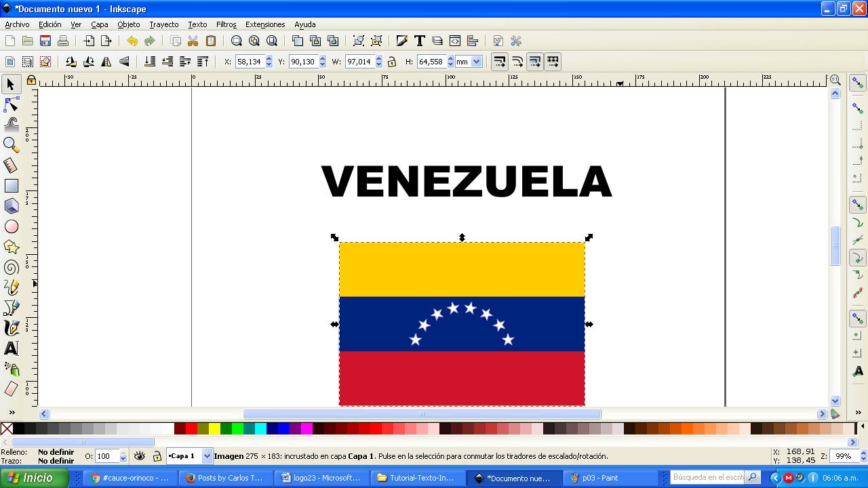The height and width of the screenshot is (488, 868).
Task: Switch to Posts by Carlos Firefox window
Action: click(x=227, y=478)
